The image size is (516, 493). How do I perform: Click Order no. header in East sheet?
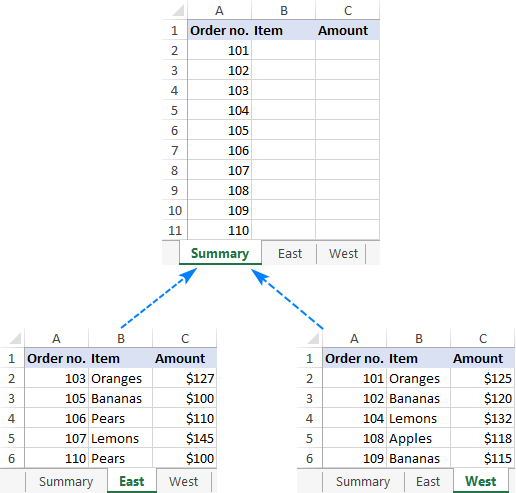click(x=57, y=358)
